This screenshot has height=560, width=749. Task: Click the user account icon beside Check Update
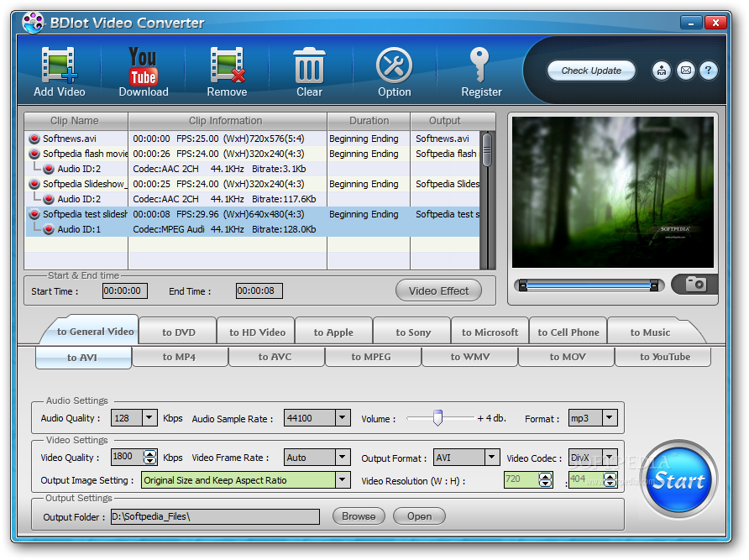coord(662,71)
